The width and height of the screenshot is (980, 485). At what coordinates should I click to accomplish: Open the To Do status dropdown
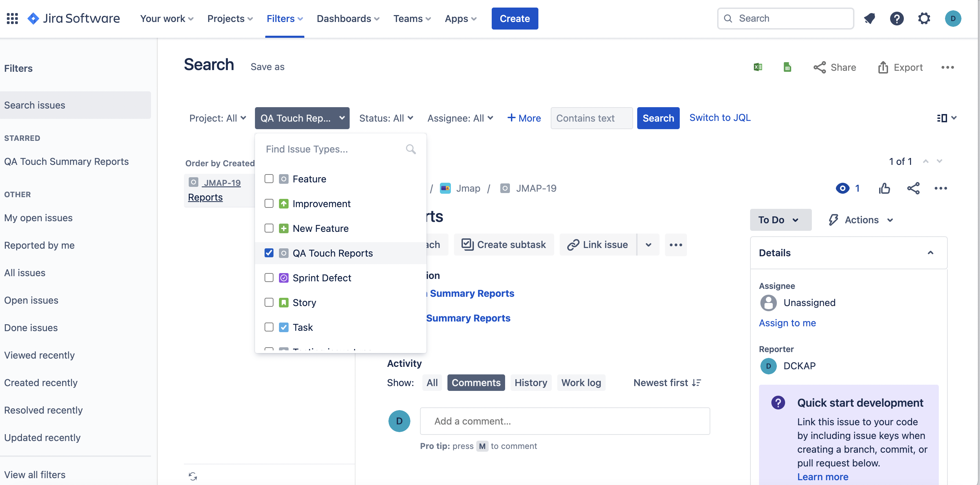point(781,220)
